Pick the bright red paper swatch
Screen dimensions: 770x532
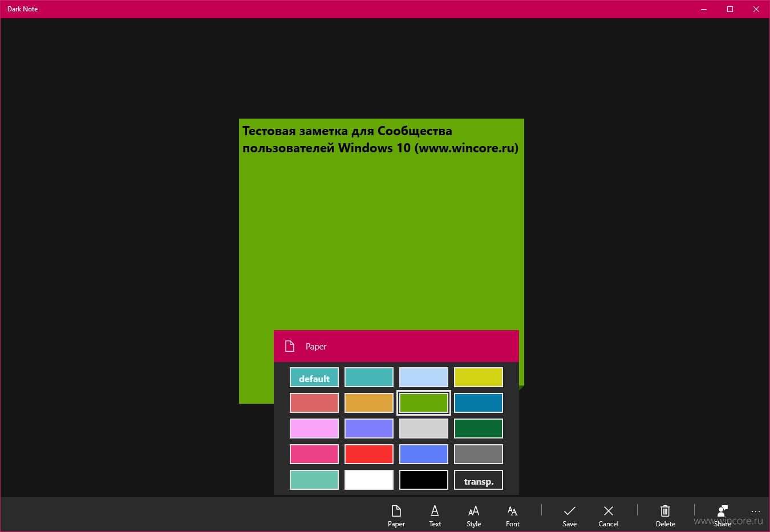click(369, 454)
